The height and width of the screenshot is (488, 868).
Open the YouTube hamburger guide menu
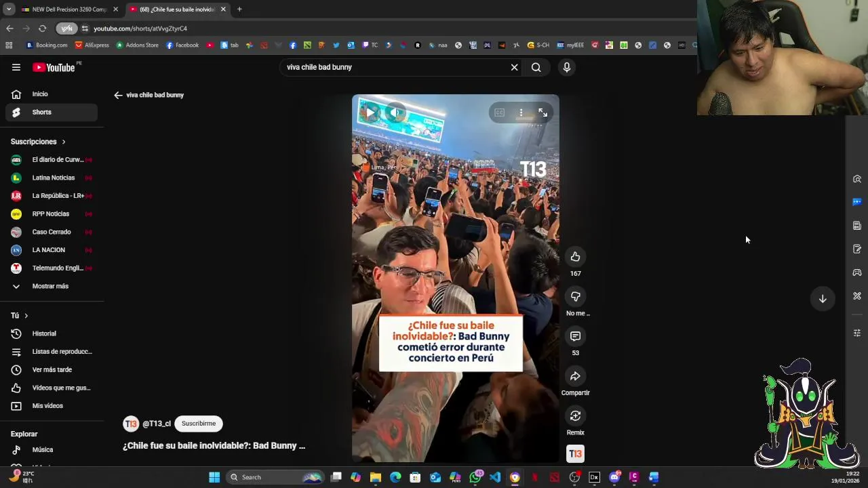16,67
